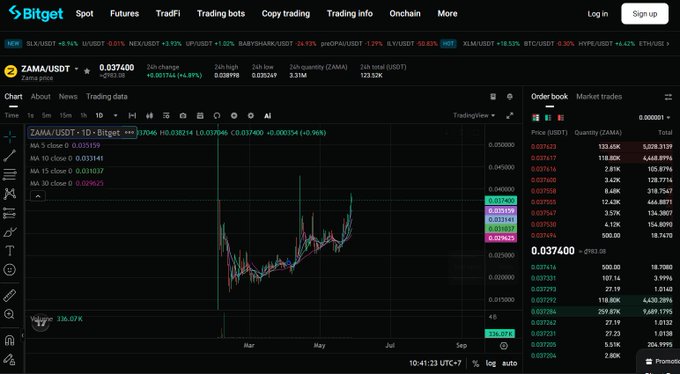680x374 pixels.
Task: Expand chart to fullscreen
Action: (x=510, y=116)
